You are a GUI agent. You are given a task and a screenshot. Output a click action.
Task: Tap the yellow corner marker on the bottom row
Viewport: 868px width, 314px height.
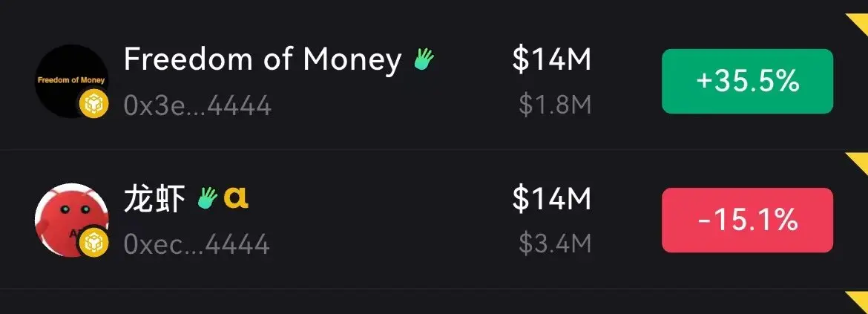pos(858,301)
